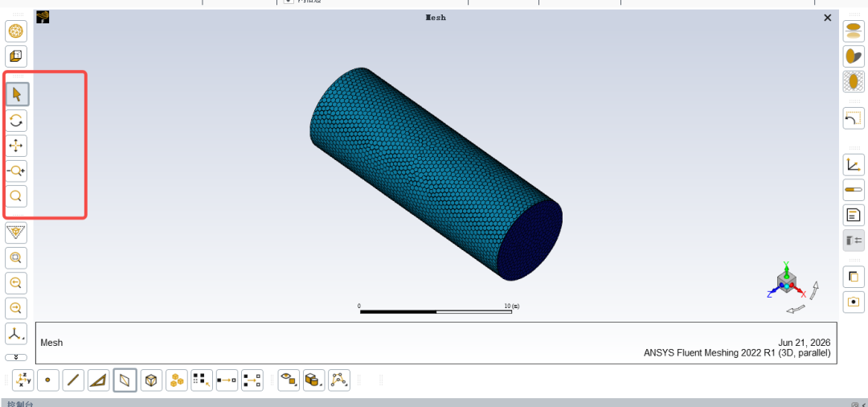Click the XYZ position filter icon

[x=23, y=380]
